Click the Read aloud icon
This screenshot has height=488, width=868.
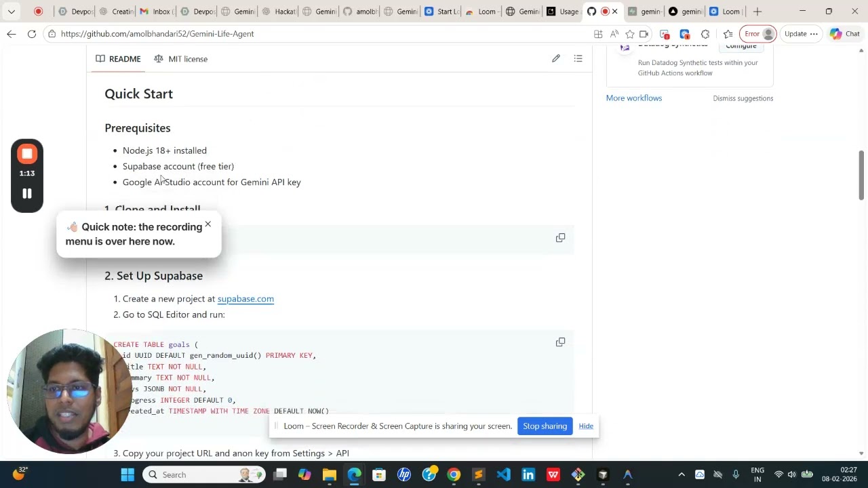tap(614, 34)
